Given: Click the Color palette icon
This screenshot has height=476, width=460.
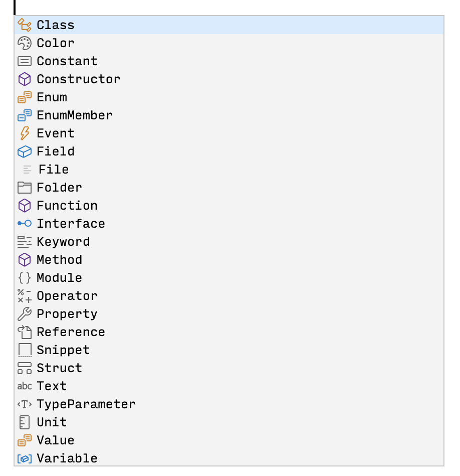Looking at the screenshot, I should click(25, 43).
